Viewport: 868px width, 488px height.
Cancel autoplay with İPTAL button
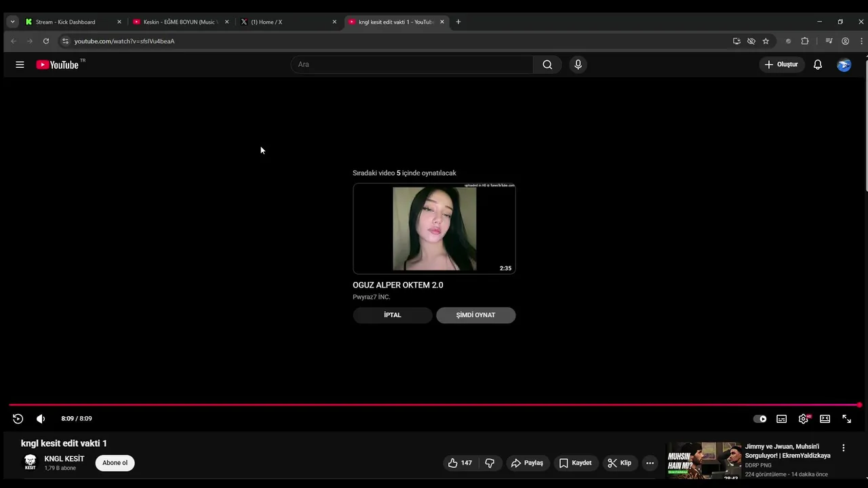coord(392,315)
